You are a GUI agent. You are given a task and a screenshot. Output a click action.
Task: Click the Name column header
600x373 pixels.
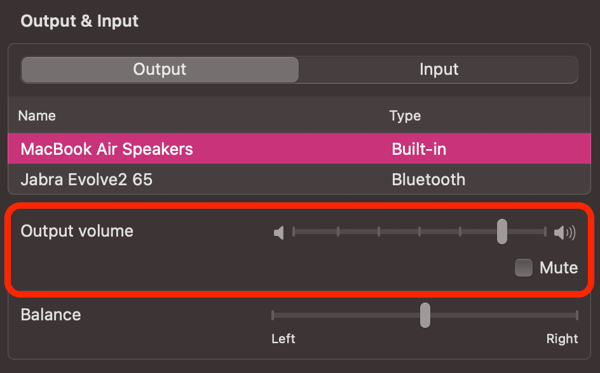(37, 116)
